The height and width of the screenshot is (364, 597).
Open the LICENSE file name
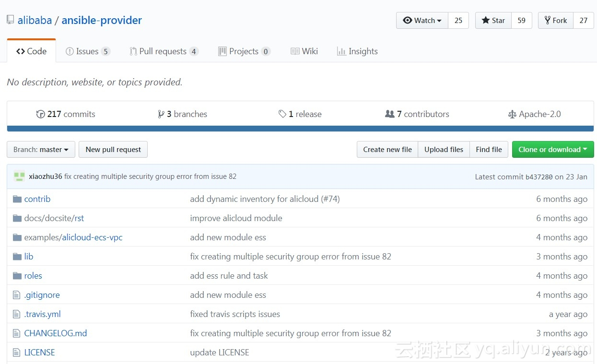tap(40, 352)
